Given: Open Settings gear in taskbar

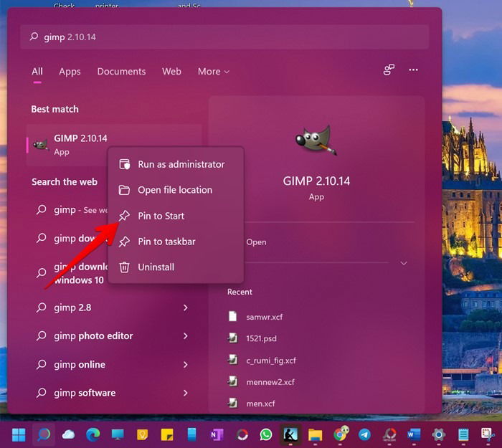Looking at the screenshot, I should [x=439, y=434].
